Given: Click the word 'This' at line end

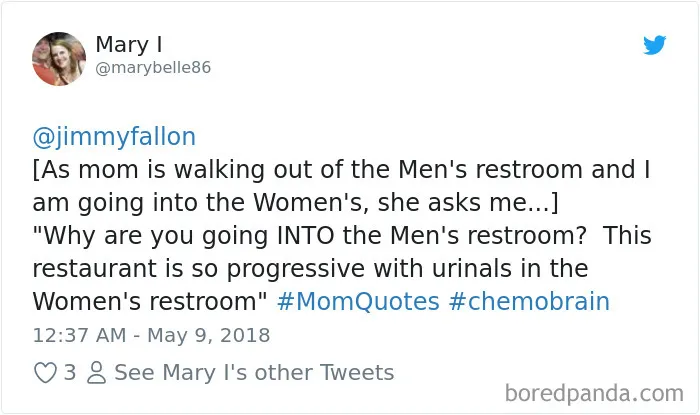Looking at the screenshot, I should pos(627,236).
